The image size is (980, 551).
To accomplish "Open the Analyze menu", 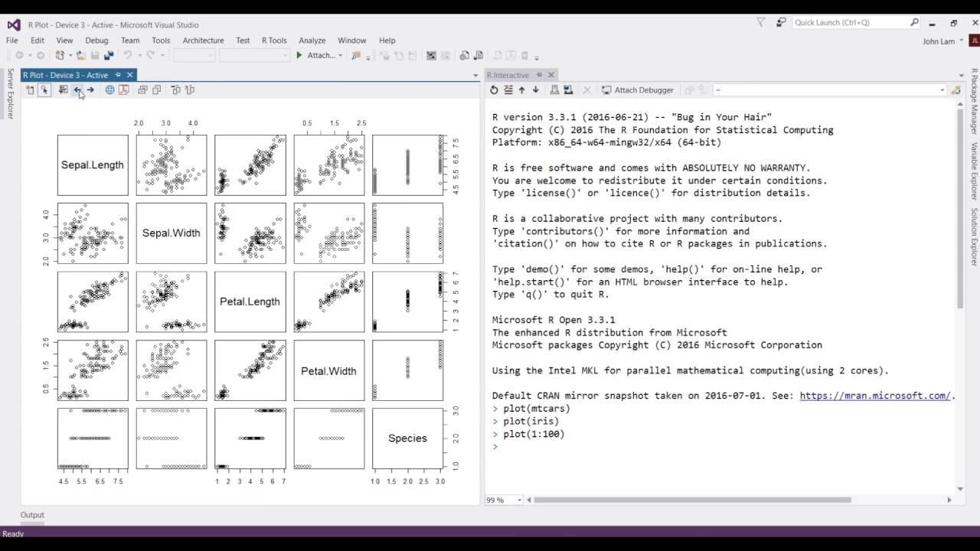I will tap(312, 41).
